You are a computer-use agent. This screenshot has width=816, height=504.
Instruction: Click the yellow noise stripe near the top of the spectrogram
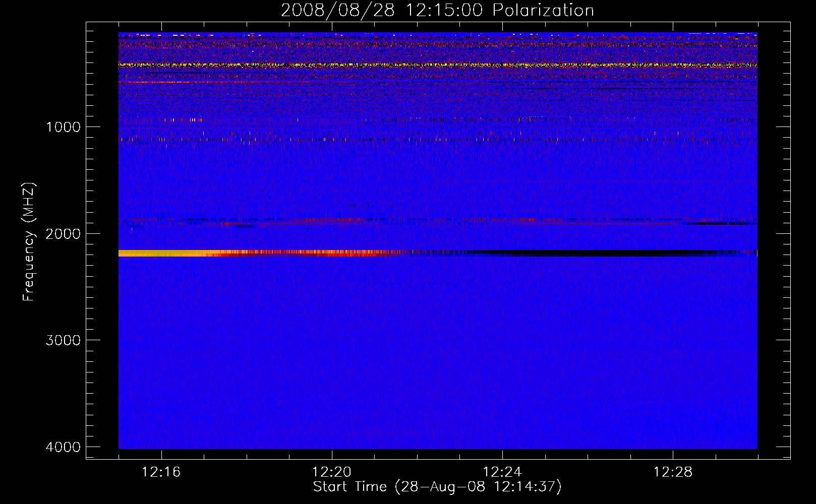pyautogui.click(x=438, y=65)
